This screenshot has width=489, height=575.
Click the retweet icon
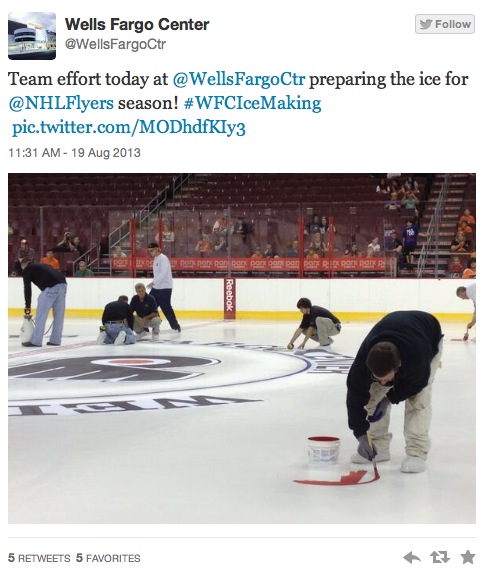point(439,557)
